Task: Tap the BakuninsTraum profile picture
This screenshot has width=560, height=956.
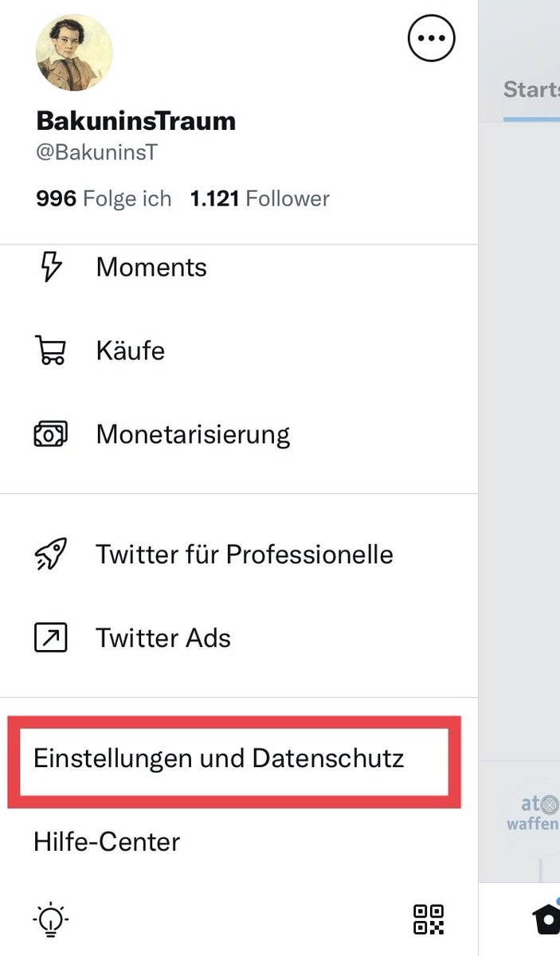Action: [x=74, y=52]
